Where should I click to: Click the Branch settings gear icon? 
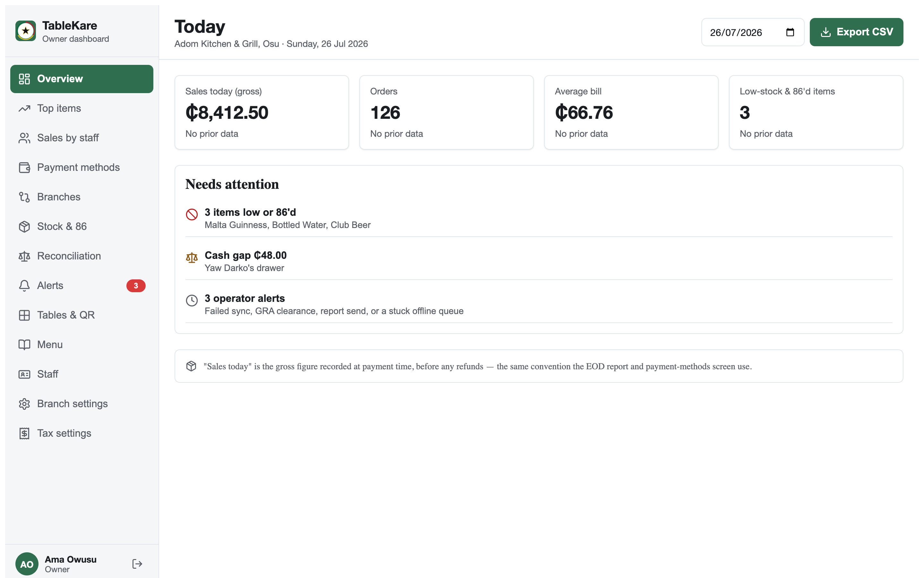[x=24, y=404]
